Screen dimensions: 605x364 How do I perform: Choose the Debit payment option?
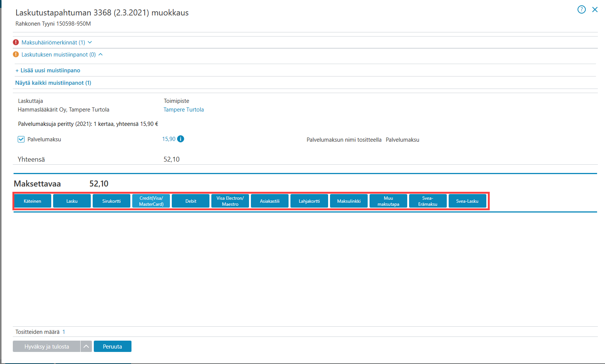tap(191, 201)
